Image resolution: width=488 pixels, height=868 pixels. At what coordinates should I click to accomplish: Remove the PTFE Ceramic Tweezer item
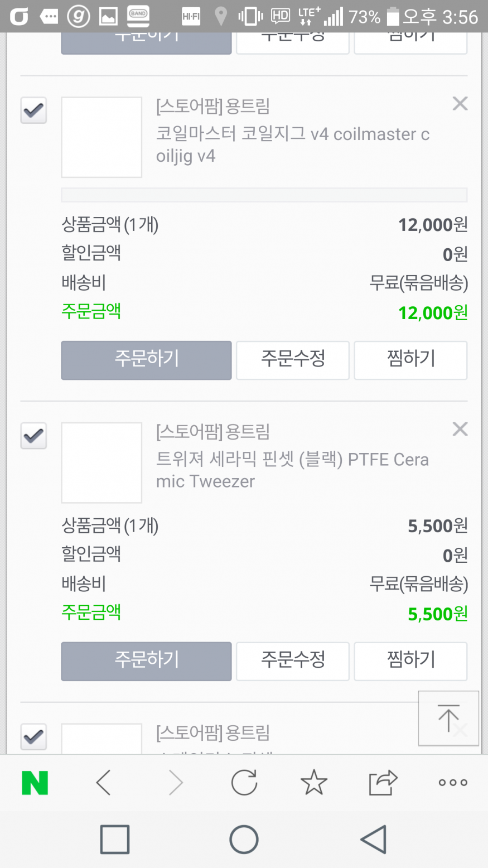460,429
